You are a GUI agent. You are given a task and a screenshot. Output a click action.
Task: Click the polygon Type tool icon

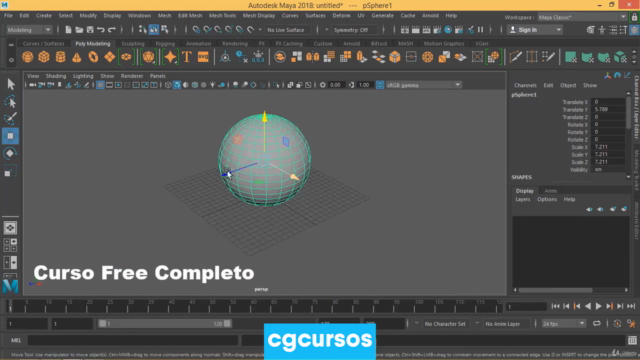point(187,57)
